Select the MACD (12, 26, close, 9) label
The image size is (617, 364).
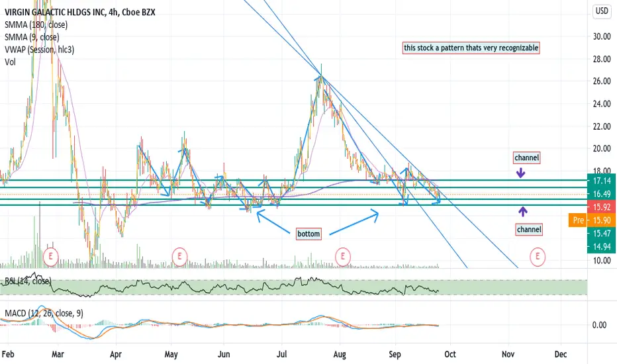tap(44, 313)
